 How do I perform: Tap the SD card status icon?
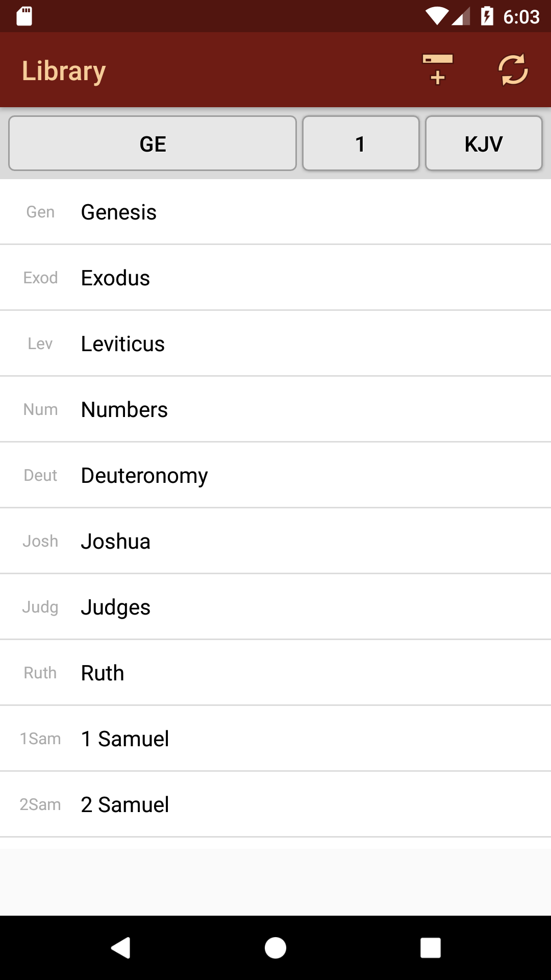(x=24, y=16)
